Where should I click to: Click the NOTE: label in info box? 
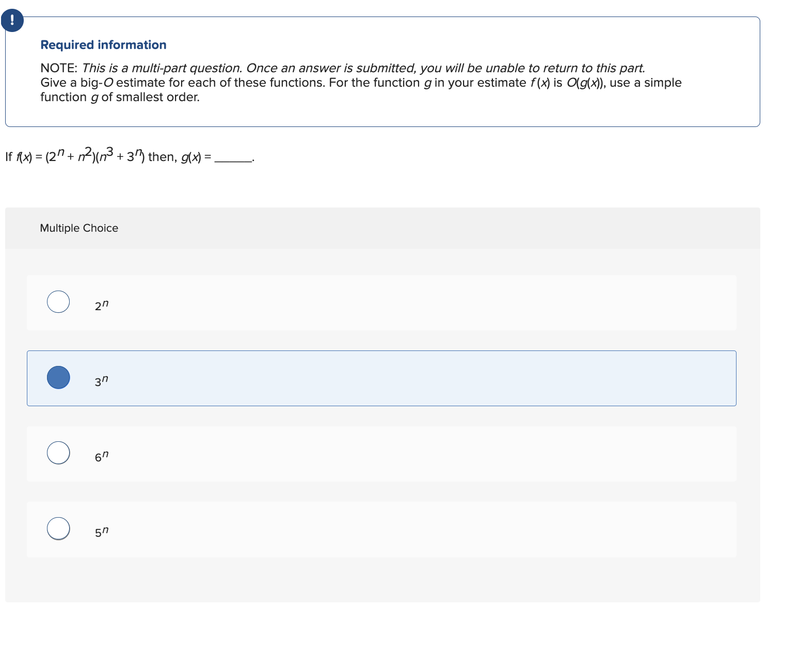coord(59,68)
